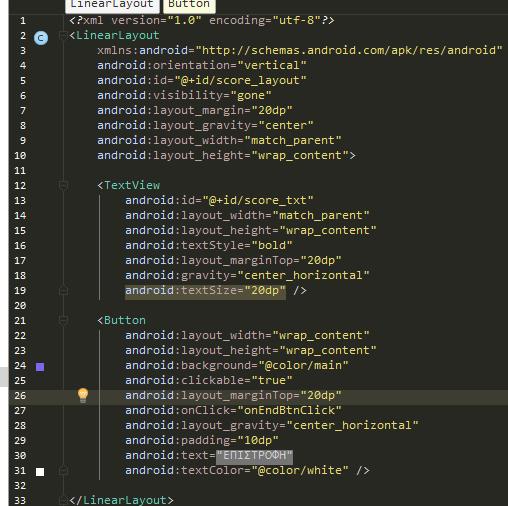Click the TextView end fold marker on line 19
The image size is (508, 506).
63,291
